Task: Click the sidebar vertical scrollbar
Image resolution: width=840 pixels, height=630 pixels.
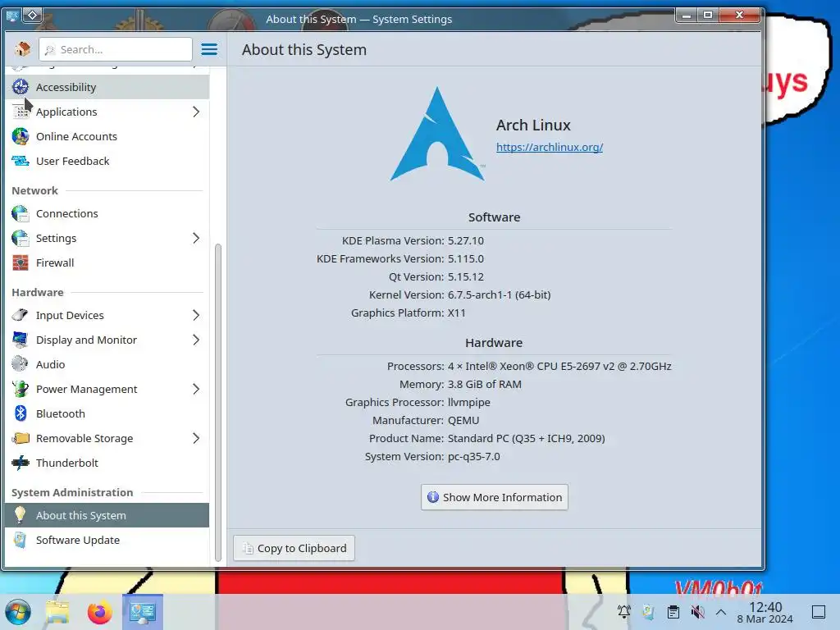Action: [x=218, y=402]
